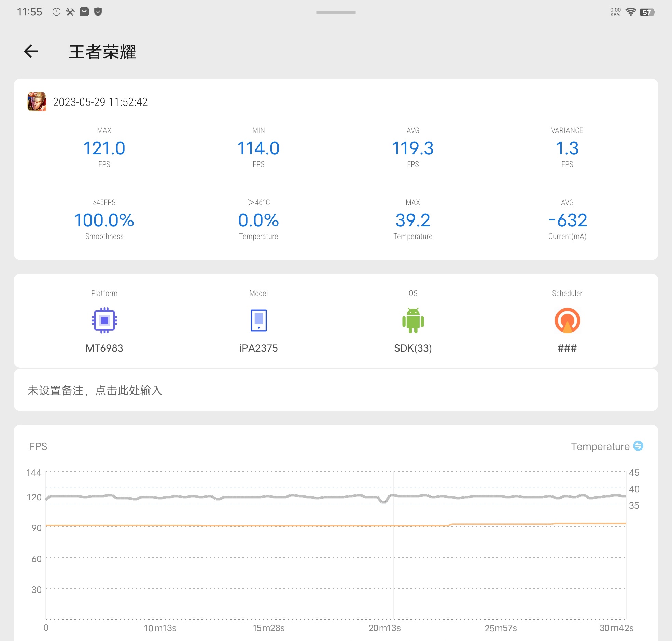Tap Smoothness value 100.0%
Screen dimensions: 672x641
pos(104,220)
